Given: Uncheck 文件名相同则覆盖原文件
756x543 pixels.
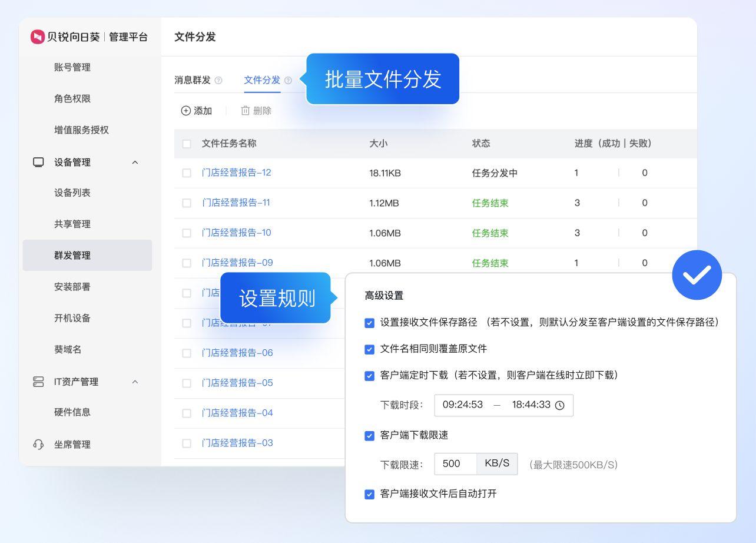Looking at the screenshot, I should click(370, 350).
